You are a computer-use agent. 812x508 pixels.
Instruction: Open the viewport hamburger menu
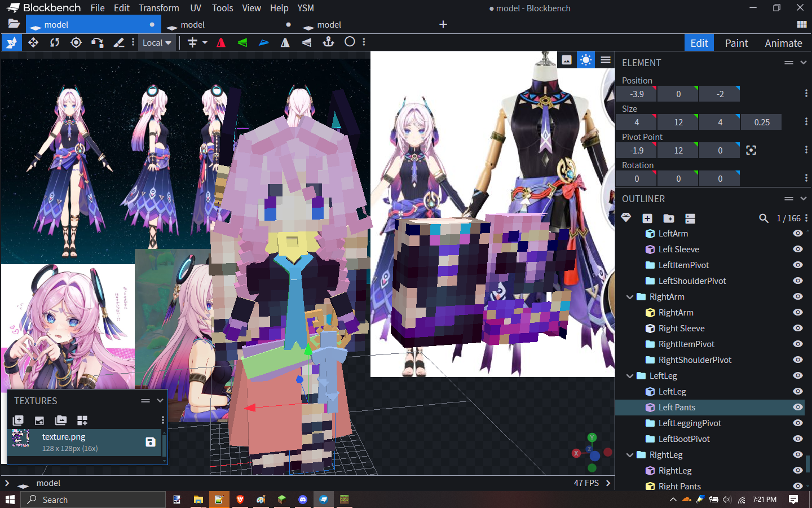(606, 60)
